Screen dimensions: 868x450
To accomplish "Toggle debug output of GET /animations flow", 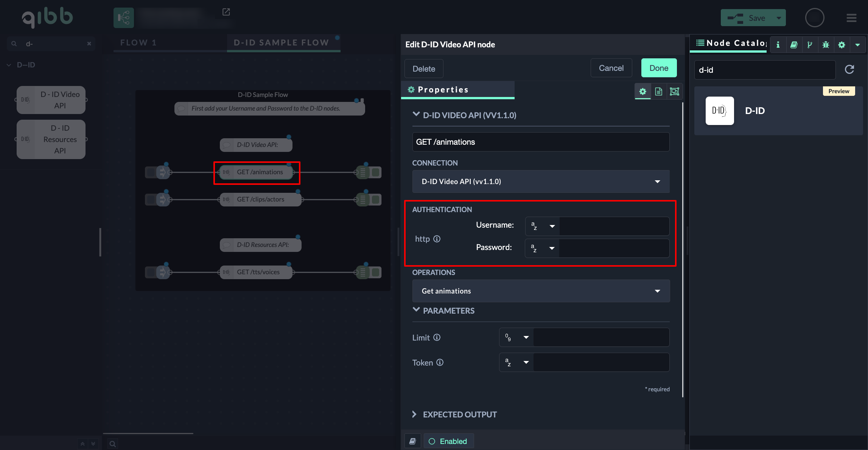I will (376, 172).
